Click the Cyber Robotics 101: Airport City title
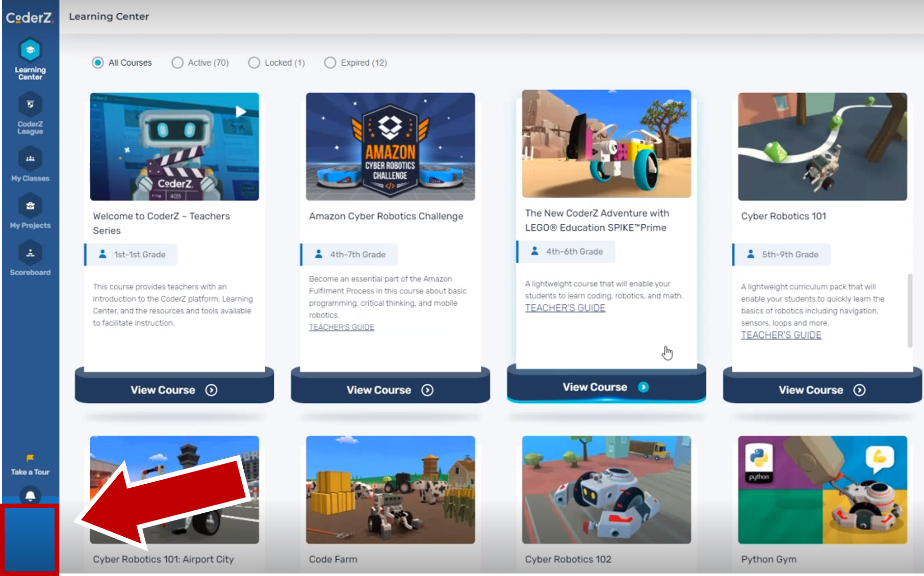Image resolution: width=924 pixels, height=576 pixels. [x=163, y=559]
